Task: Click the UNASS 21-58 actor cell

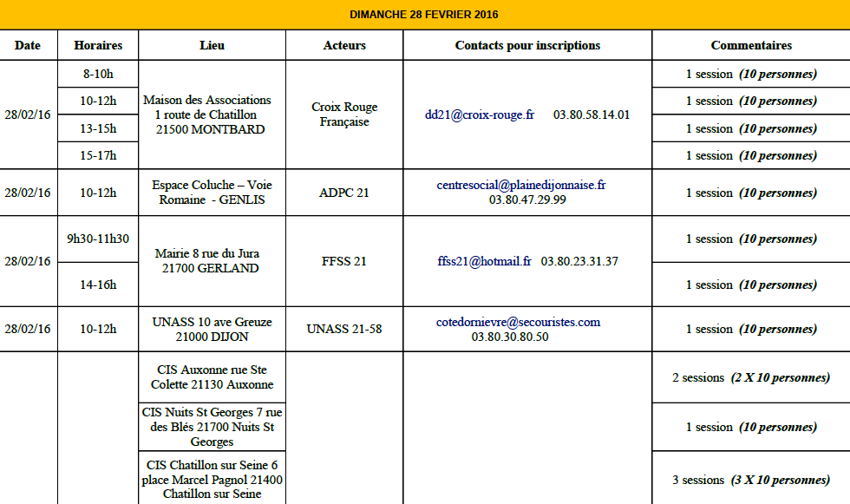Action: pyautogui.click(x=344, y=329)
